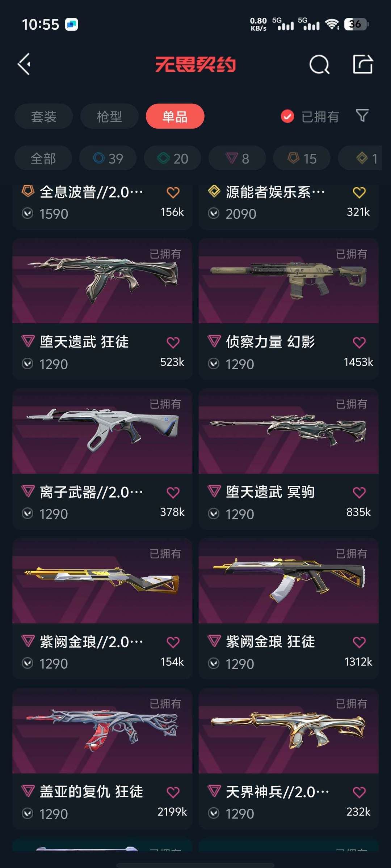The image size is (391, 868).
Task: Open search with the magnifier icon
Action: 319,65
